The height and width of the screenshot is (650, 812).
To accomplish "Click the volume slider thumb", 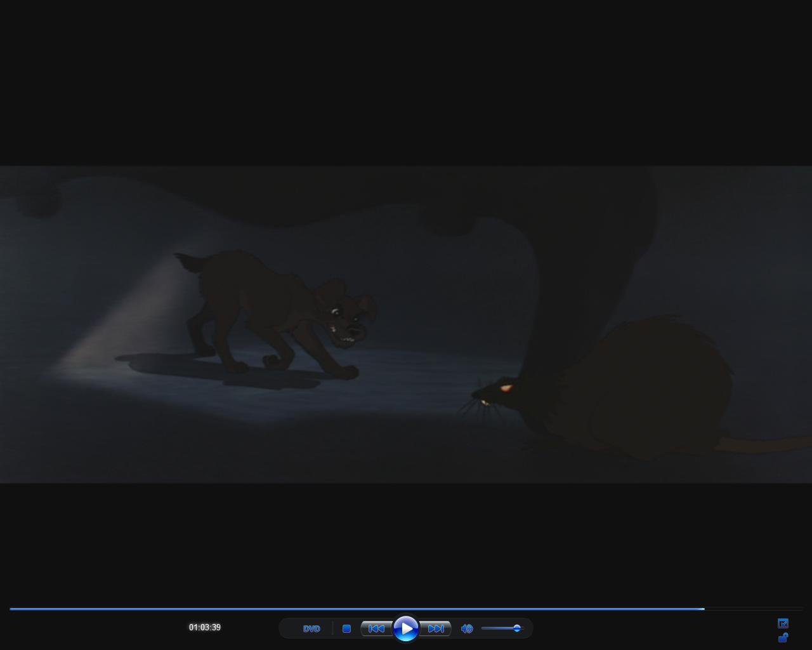I will coord(517,628).
